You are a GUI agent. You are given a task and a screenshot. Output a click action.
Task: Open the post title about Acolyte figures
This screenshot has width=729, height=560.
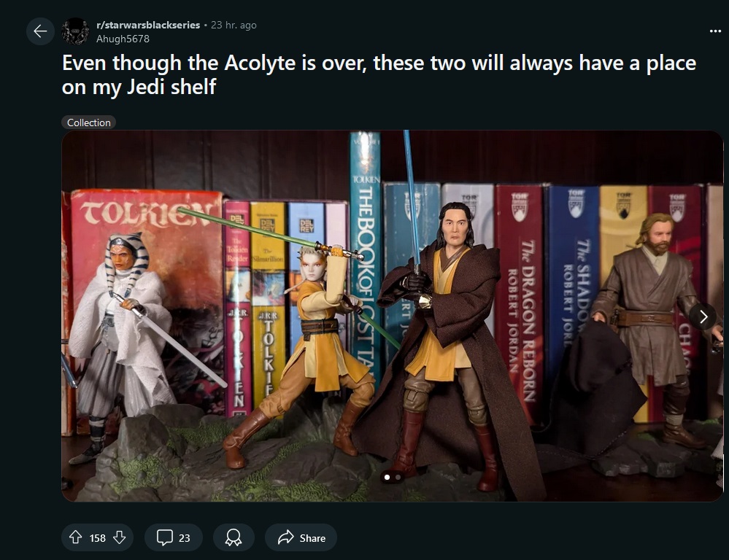coord(379,74)
